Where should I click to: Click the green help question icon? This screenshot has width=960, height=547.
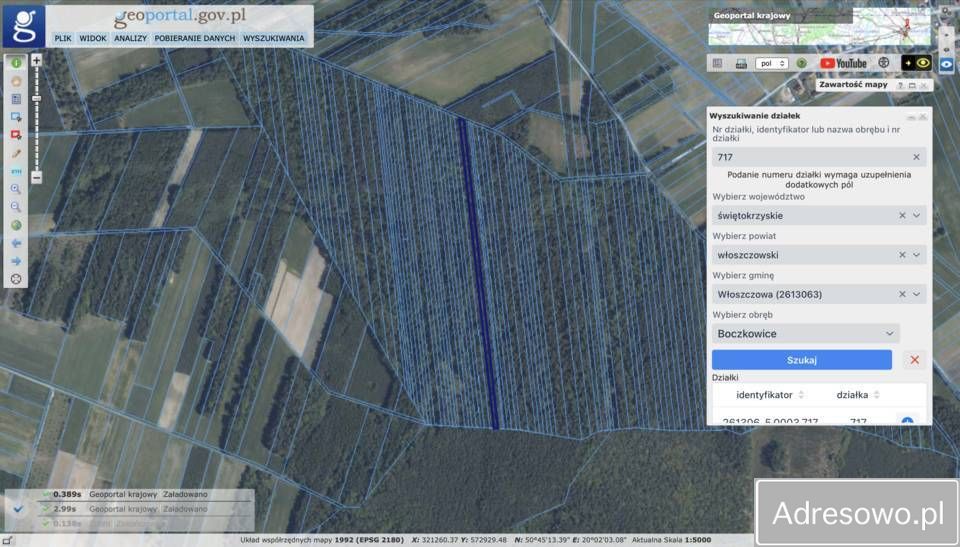(x=801, y=63)
